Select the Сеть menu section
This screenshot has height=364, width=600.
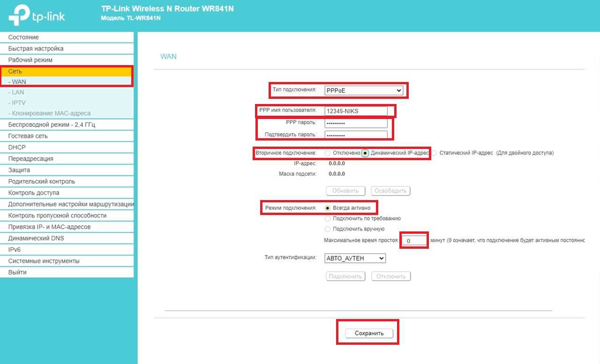(x=67, y=71)
